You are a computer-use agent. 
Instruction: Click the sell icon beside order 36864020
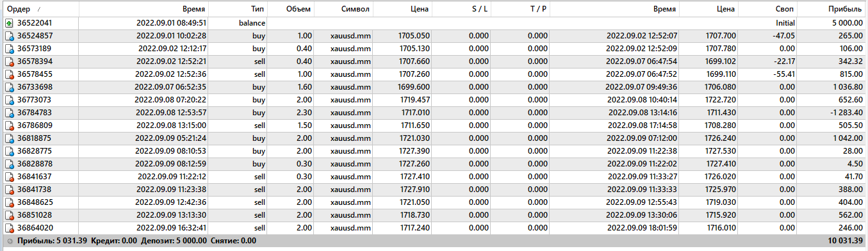(9, 228)
